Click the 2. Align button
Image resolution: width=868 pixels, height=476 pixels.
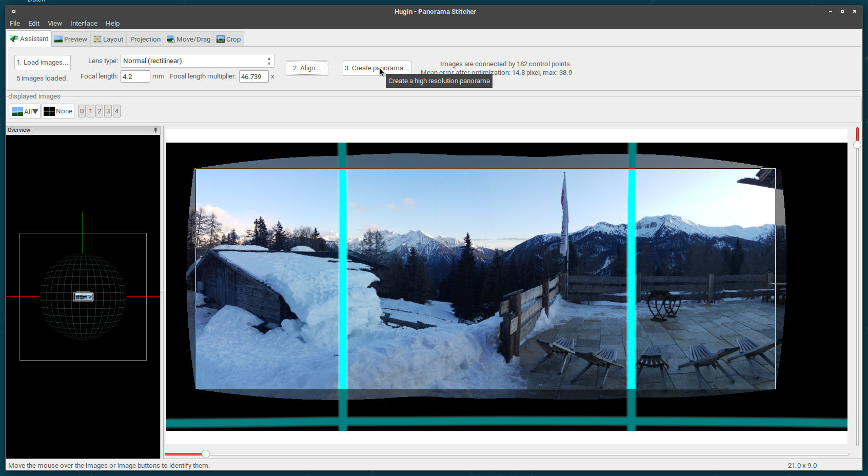click(x=307, y=68)
